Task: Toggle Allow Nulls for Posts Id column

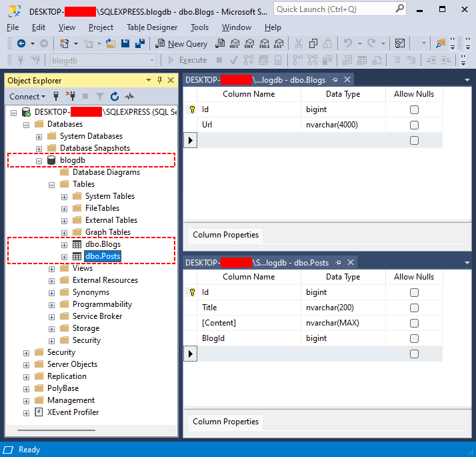Action: click(x=414, y=292)
